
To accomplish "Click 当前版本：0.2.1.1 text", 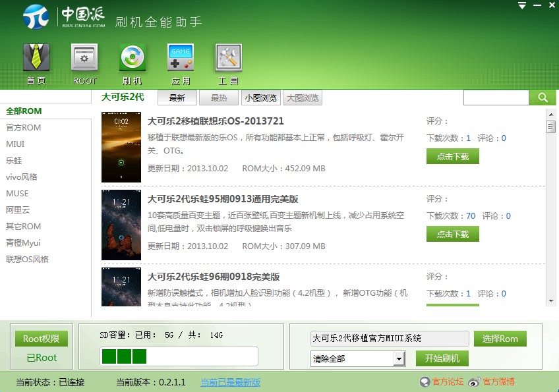I will tap(151, 382).
